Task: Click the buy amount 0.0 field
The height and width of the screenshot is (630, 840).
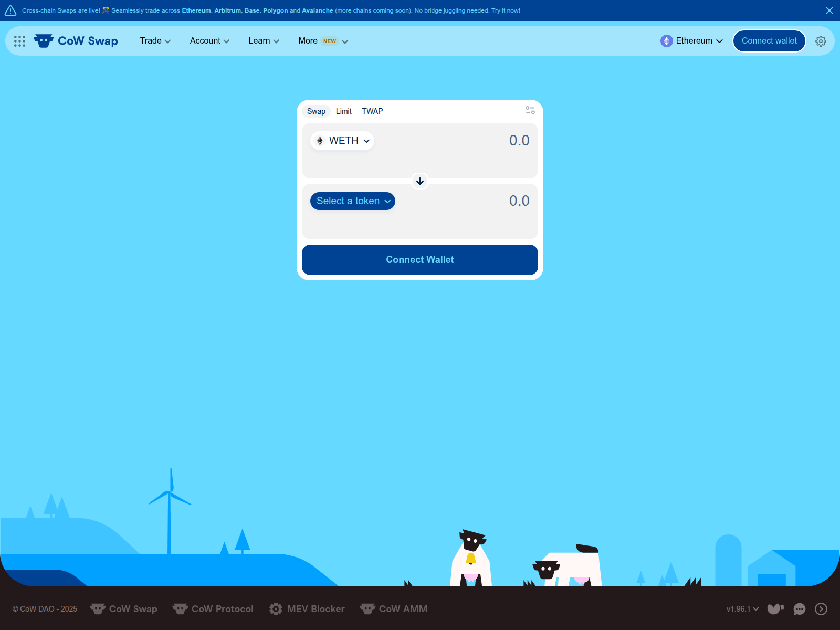Action: coord(519,201)
